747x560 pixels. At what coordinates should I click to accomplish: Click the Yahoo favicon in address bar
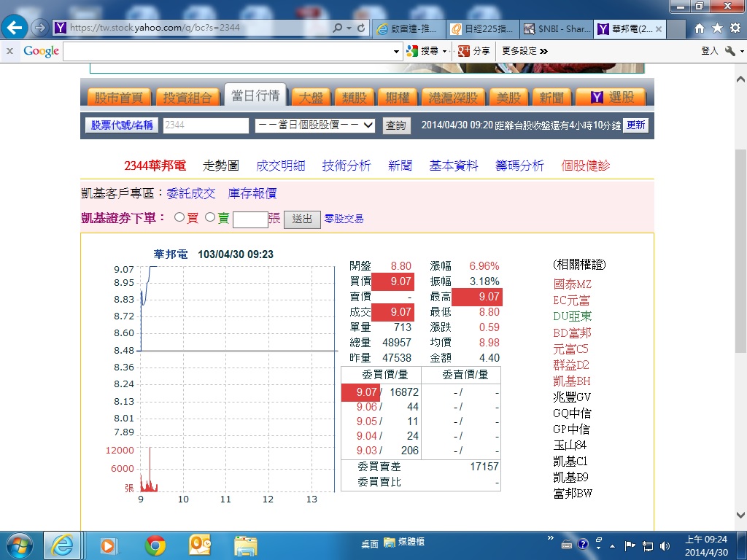[60, 28]
